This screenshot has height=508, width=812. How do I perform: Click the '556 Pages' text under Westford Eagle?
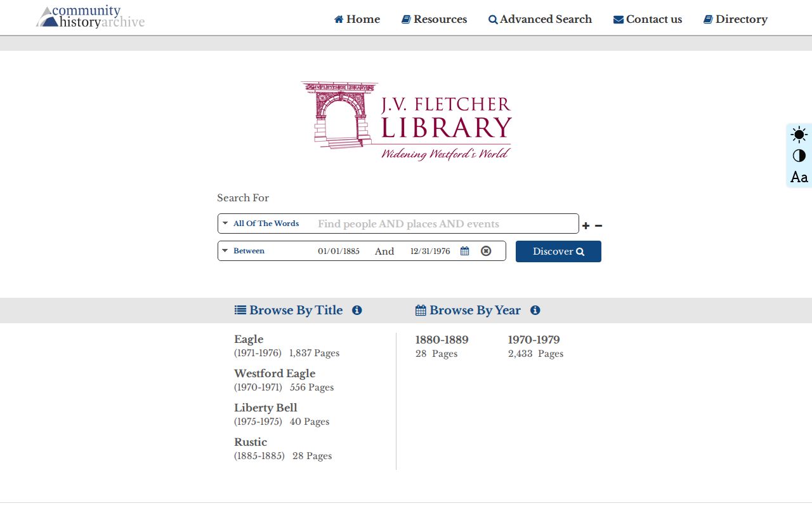click(x=311, y=387)
